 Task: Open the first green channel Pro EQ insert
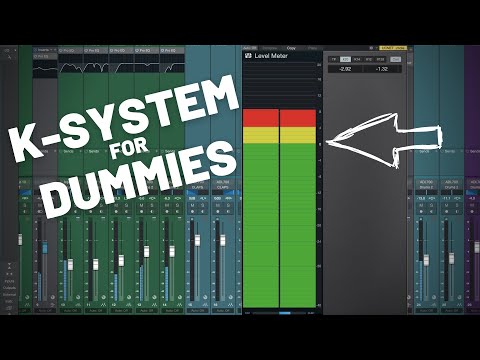pos(71,50)
